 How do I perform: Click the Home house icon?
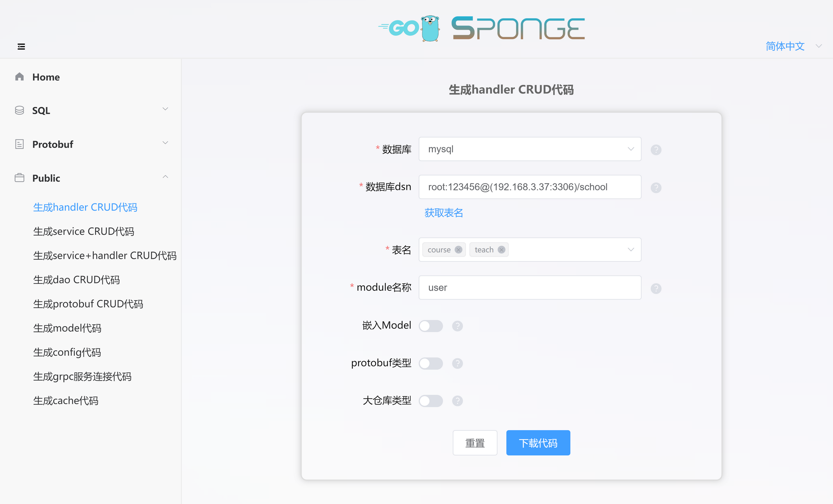pos(20,77)
